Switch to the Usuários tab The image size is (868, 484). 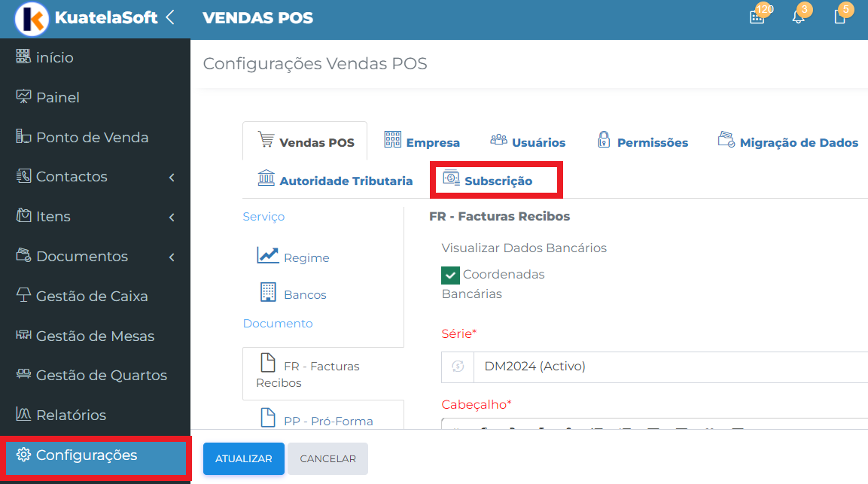[528, 142]
